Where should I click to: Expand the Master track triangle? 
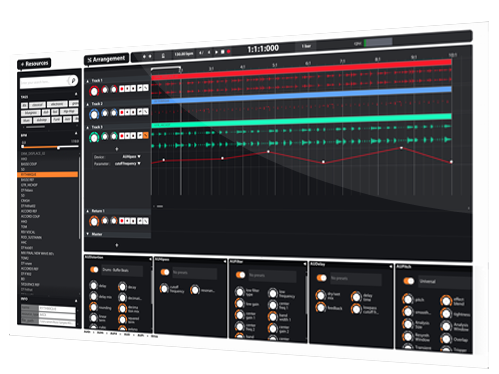pos(88,234)
